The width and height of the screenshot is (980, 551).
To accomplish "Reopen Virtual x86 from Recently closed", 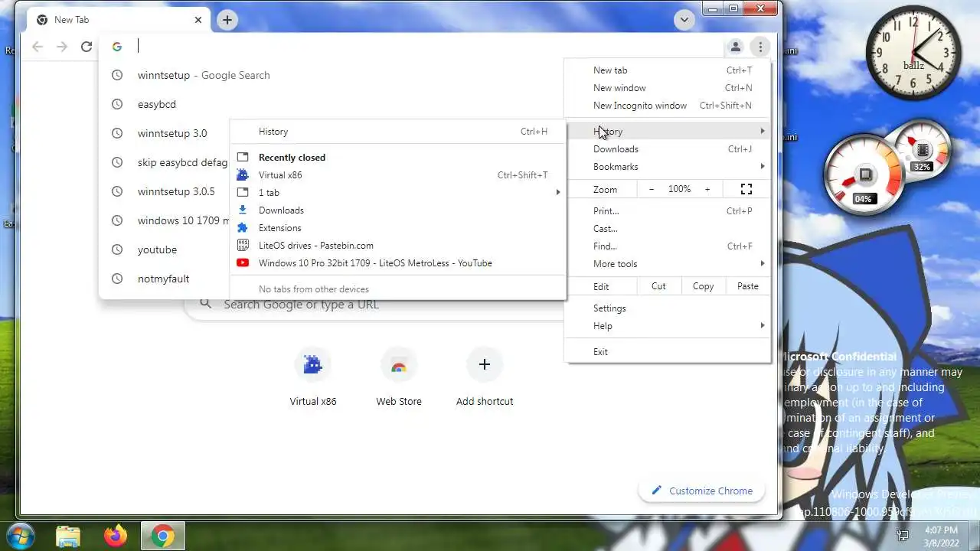I will [x=398, y=174].
